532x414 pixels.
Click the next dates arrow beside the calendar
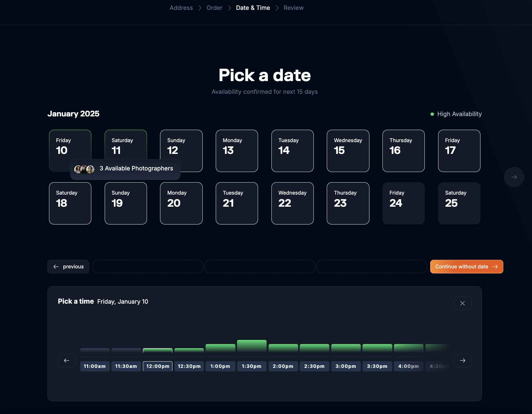[514, 177]
